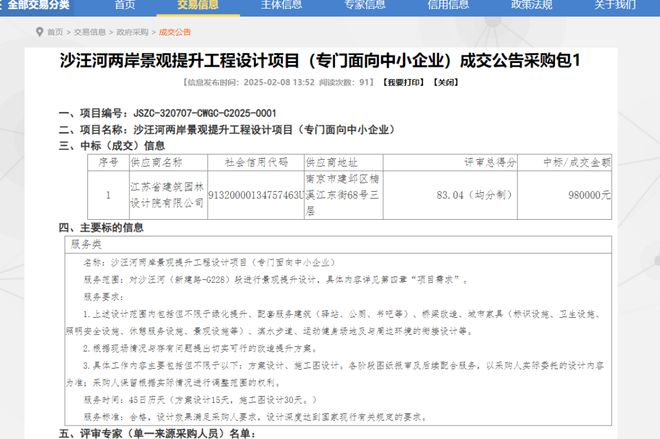
Task: Click the 关闭 close page link
Action: (446, 82)
